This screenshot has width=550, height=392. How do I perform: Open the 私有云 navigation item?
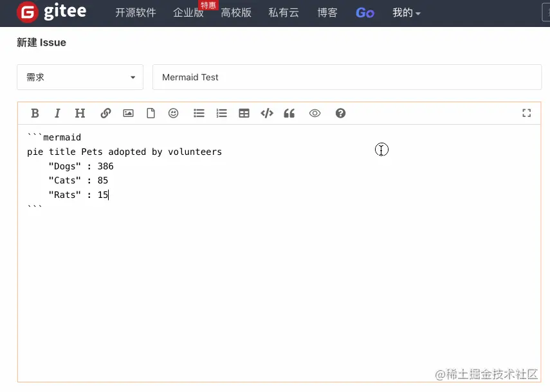tap(284, 13)
